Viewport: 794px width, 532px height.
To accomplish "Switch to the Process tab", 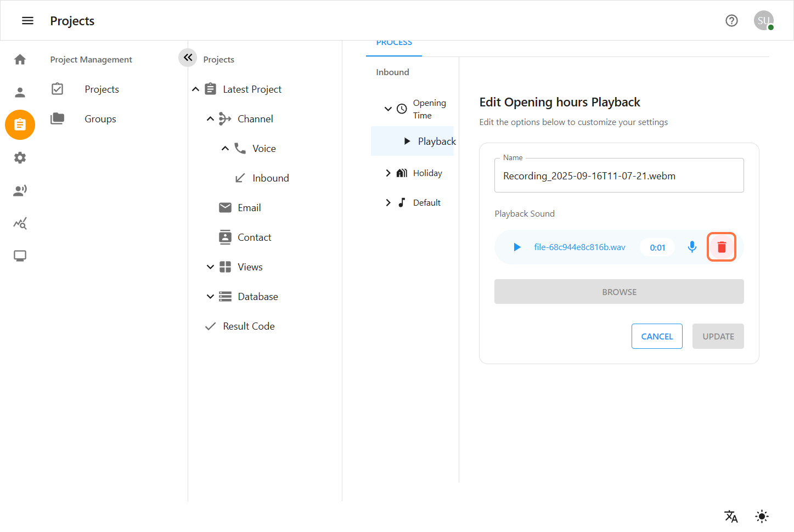I will tap(394, 43).
